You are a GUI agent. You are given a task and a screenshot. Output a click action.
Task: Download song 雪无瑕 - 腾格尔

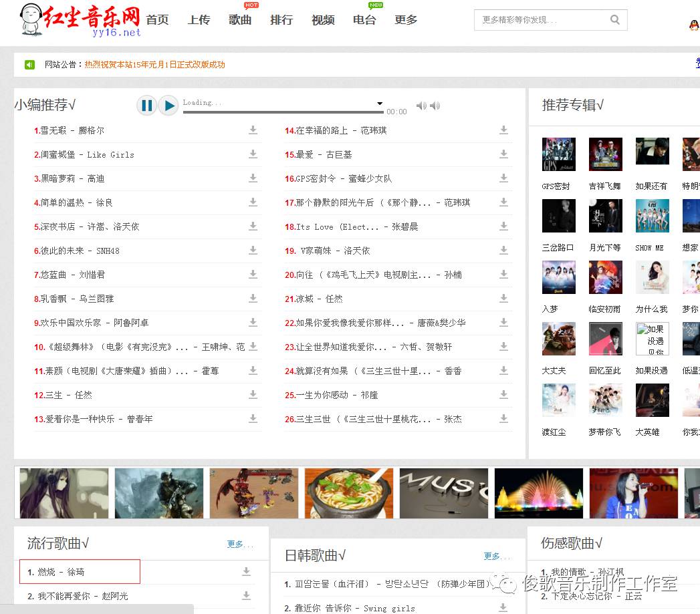click(x=253, y=130)
